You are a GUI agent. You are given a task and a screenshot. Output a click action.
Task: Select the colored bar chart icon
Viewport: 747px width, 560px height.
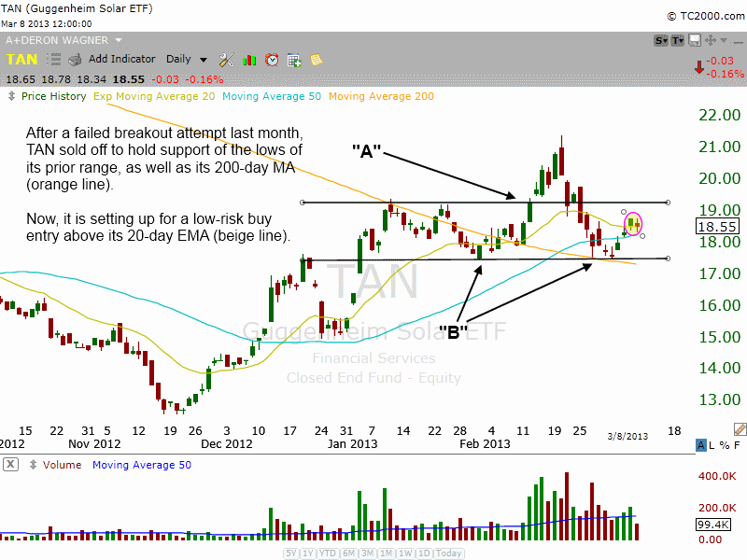[x=248, y=58]
